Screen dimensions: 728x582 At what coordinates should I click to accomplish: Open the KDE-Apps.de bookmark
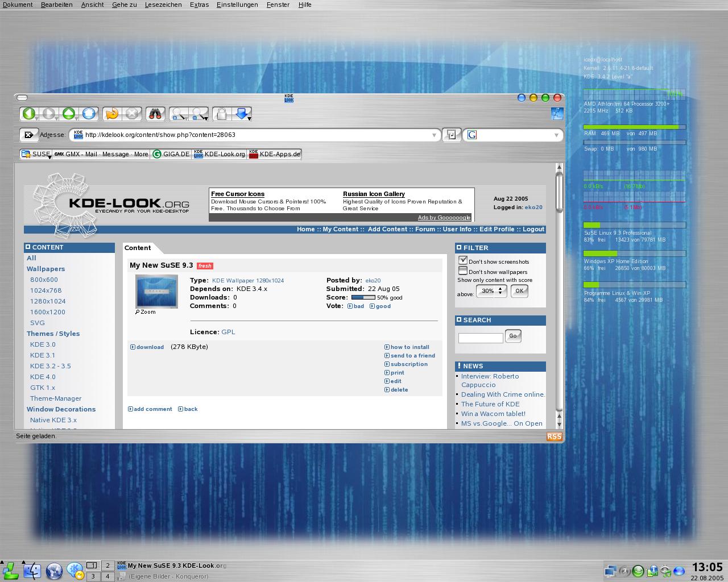(274, 154)
